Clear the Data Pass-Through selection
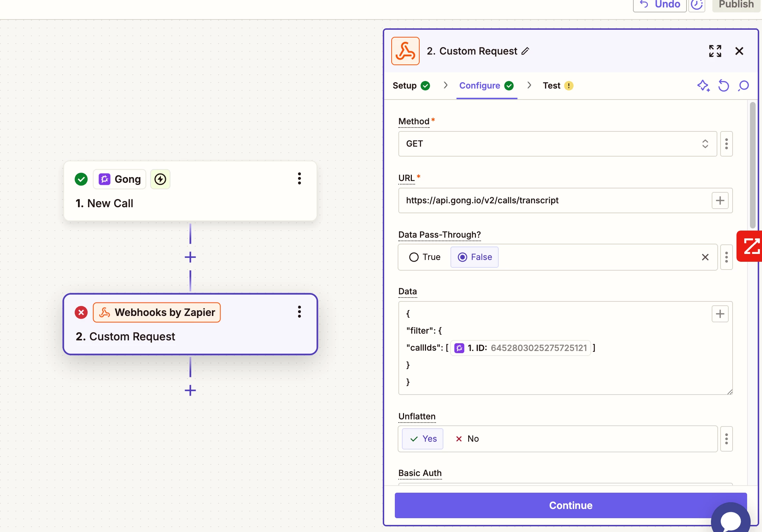Image resolution: width=762 pixels, height=532 pixels. click(x=705, y=257)
